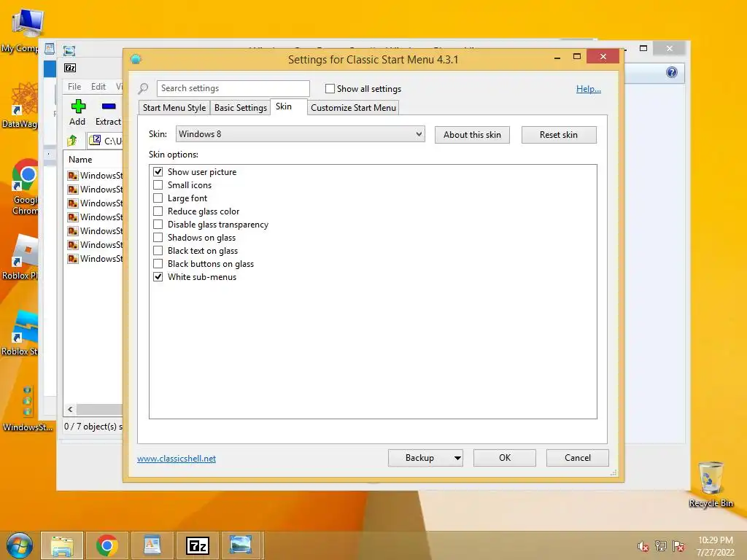747x560 pixels.
Task: Enable the Large font option
Action: pos(158,198)
